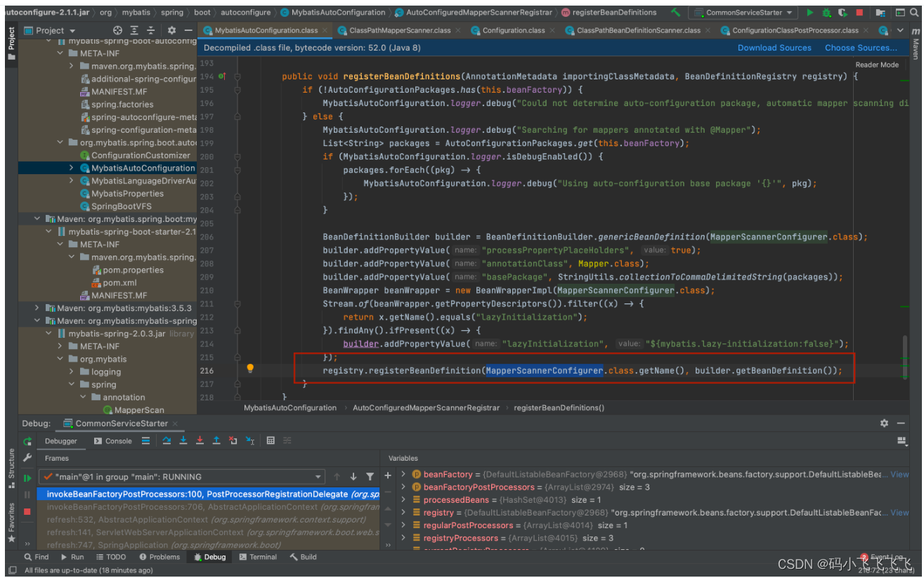
Task: Click the Choose Sources... link
Action: [x=861, y=48]
